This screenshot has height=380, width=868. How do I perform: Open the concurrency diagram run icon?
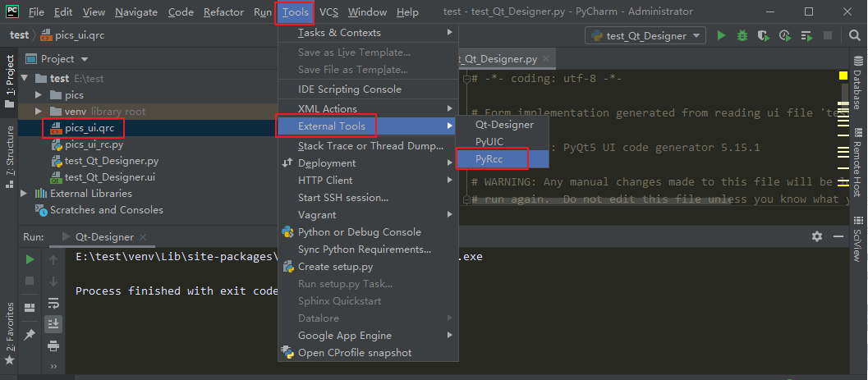pos(806,36)
